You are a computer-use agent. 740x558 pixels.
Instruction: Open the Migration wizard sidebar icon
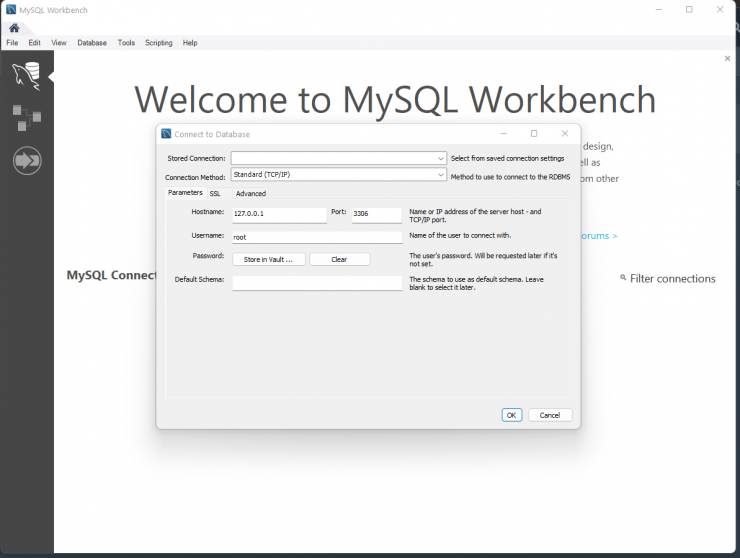(27, 161)
